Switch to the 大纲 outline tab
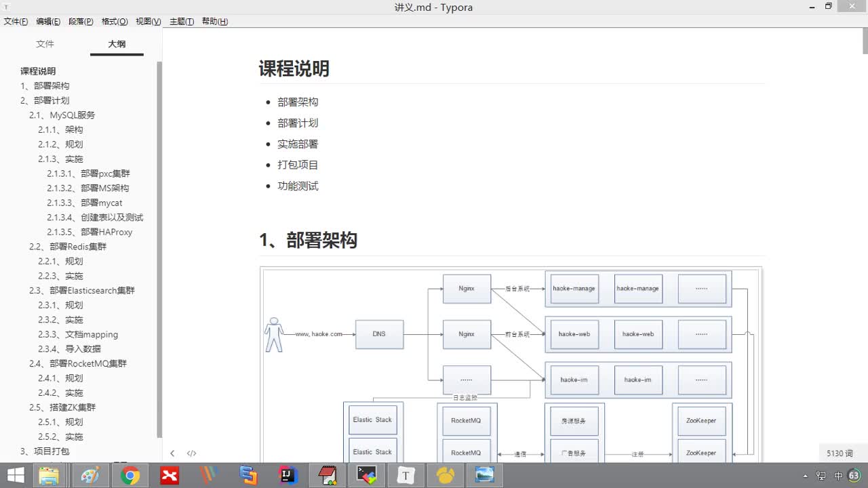 (117, 44)
